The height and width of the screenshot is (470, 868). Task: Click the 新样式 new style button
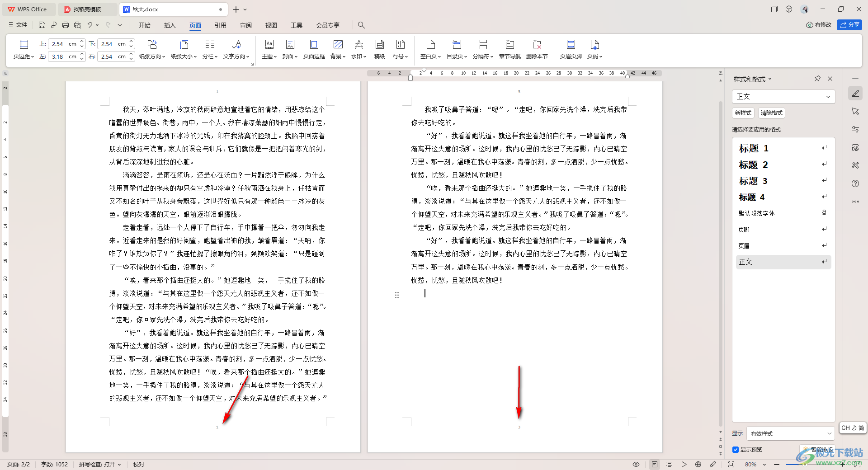743,113
